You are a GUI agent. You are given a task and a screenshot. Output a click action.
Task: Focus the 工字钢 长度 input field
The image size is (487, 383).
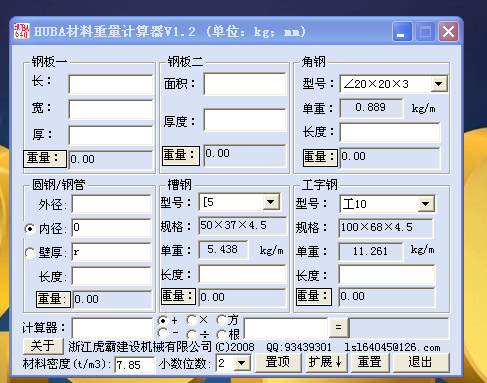387,275
